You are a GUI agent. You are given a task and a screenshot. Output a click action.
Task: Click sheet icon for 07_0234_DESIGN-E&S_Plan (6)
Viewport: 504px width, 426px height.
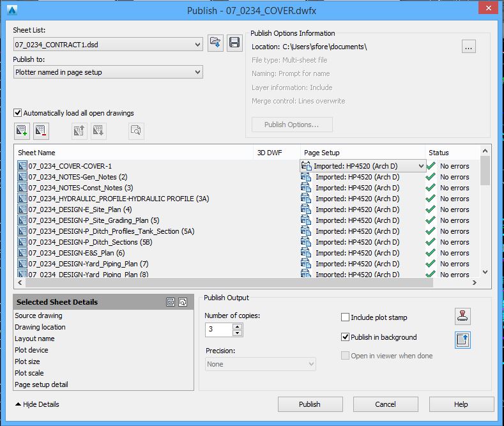coord(22,253)
